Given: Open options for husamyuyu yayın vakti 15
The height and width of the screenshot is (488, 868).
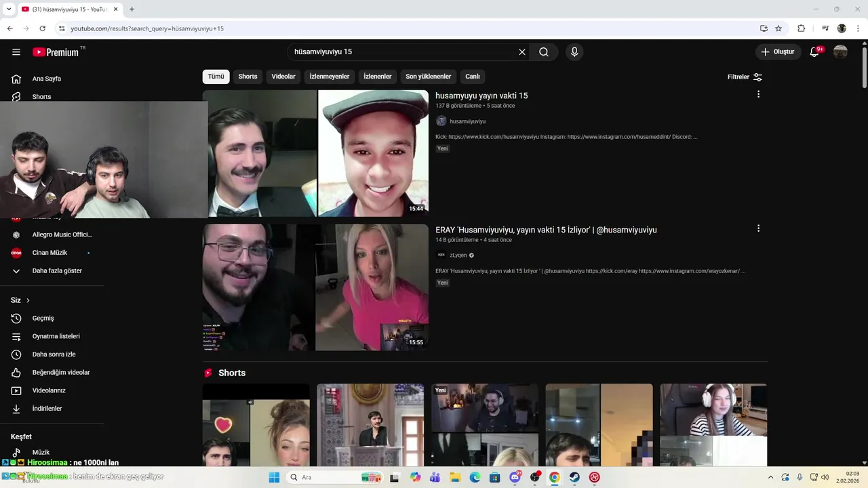Looking at the screenshot, I should (758, 94).
